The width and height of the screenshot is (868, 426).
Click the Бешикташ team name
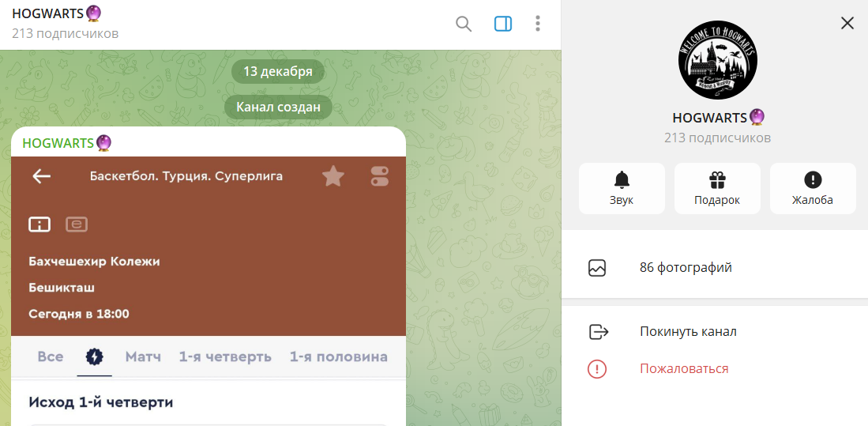tap(62, 288)
